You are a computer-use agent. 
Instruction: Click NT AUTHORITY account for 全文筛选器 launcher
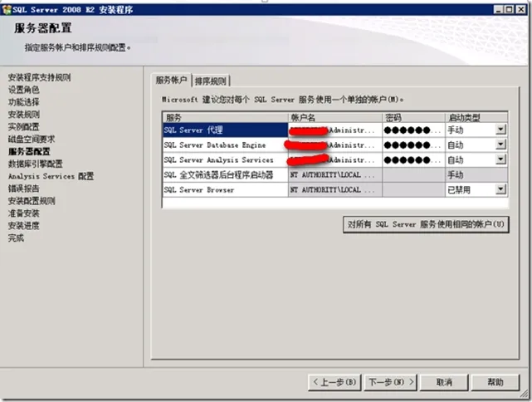click(x=335, y=175)
